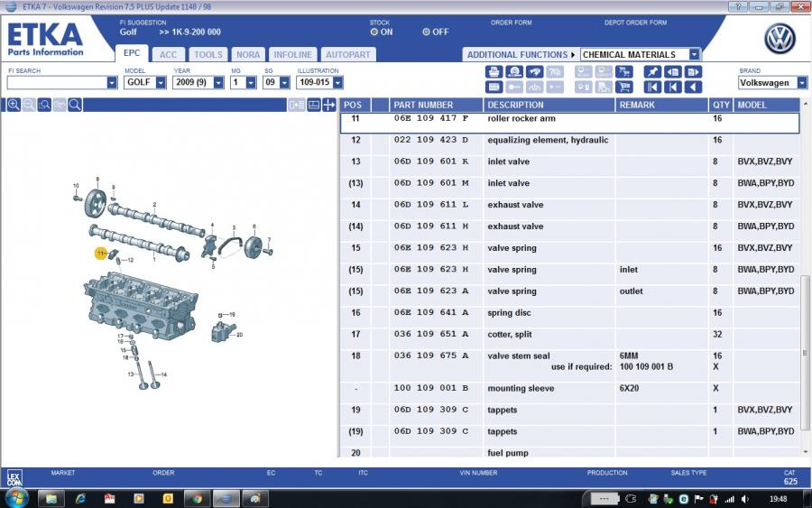Open the Windows Start menu

coord(16,497)
